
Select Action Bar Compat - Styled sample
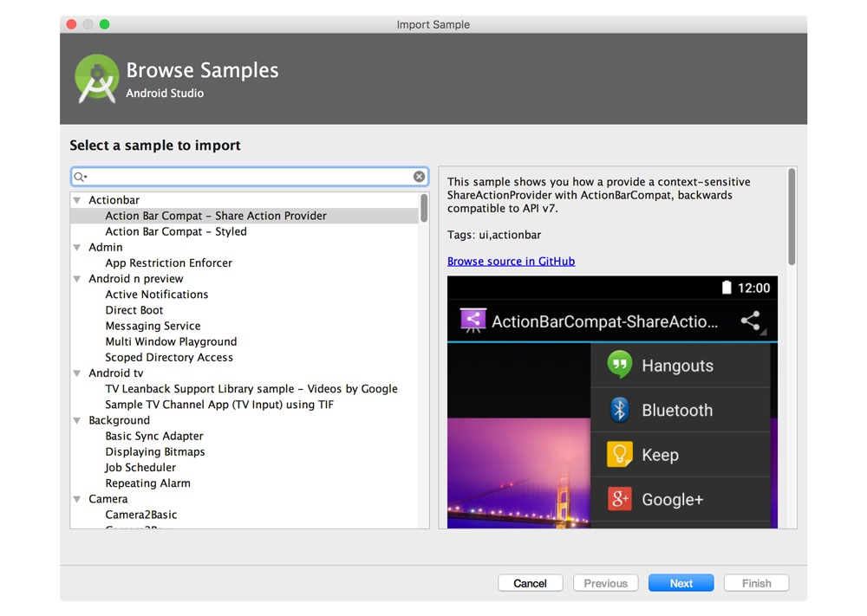pyautogui.click(x=176, y=231)
